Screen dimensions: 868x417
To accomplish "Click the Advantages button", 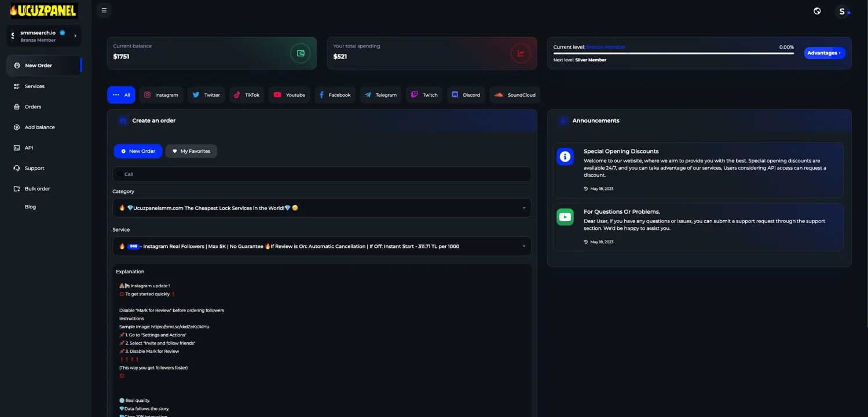I will click(824, 53).
